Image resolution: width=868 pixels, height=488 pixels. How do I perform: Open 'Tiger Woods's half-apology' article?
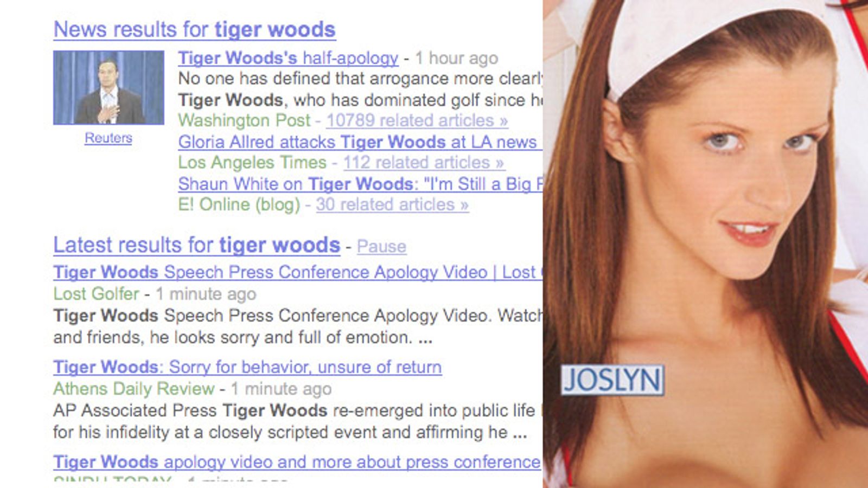[x=288, y=58]
